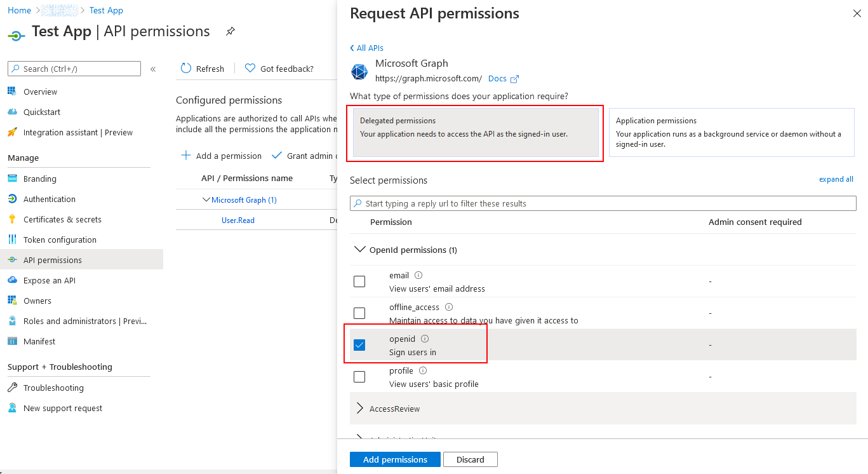This screenshot has width=868, height=474.
Task: Click the Manifest icon in sidebar
Action: pos(12,341)
